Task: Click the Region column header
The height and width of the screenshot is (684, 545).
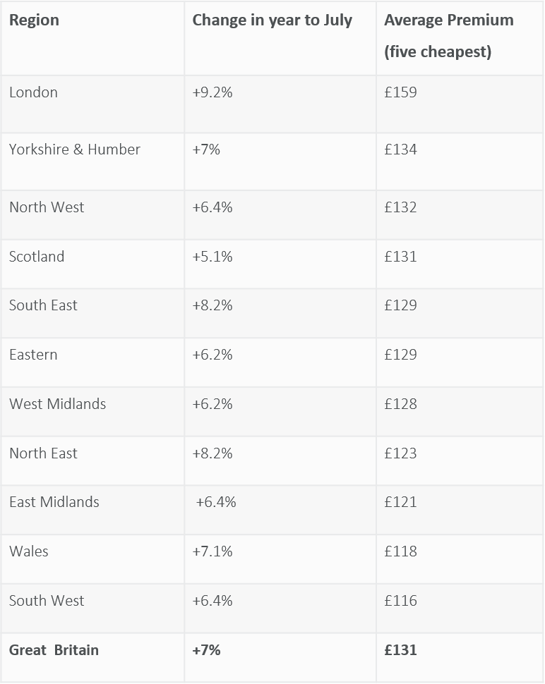Action: click(x=34, y=20)
